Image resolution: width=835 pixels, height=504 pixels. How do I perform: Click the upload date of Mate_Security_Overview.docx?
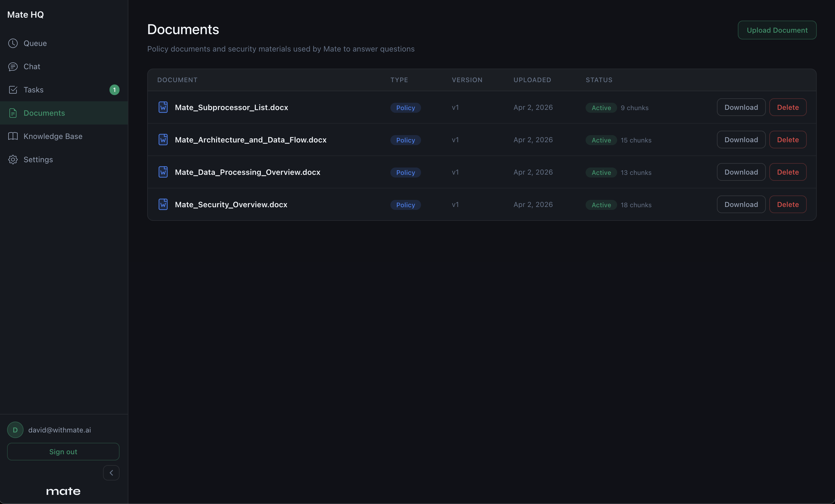(x=533, y=204)
